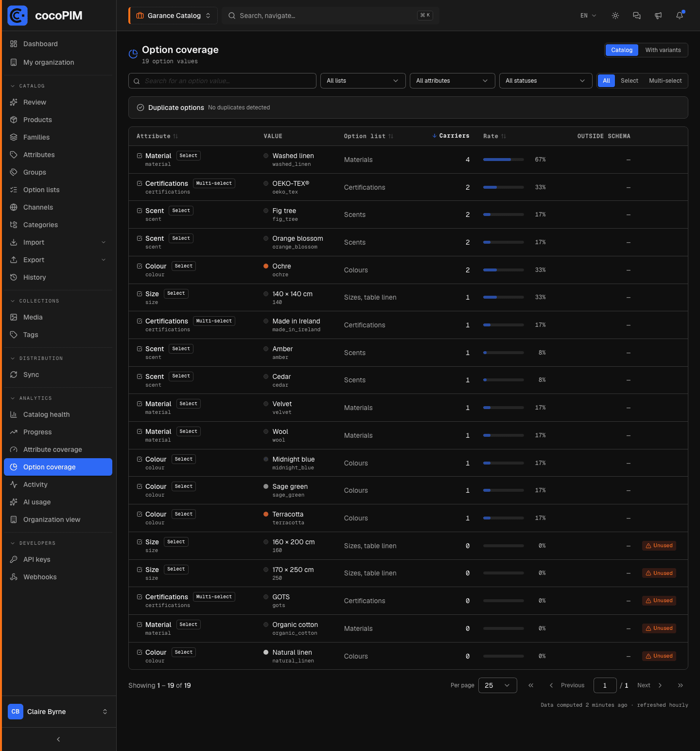Expand the Import submenu
Image resolution: width=700 pixels, height=751 pixels.
pyautogui.click(x=58, y=242)
